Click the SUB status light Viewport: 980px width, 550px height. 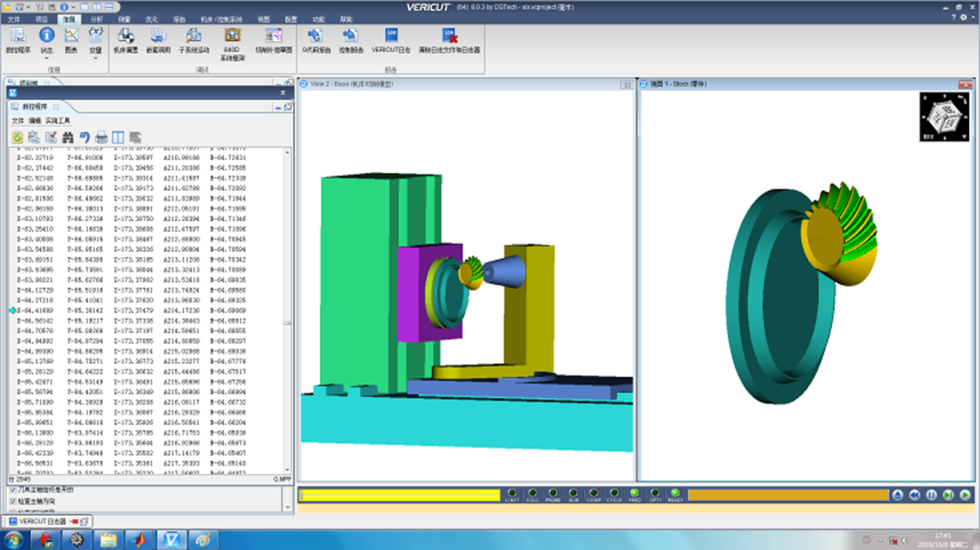point(573,494)
